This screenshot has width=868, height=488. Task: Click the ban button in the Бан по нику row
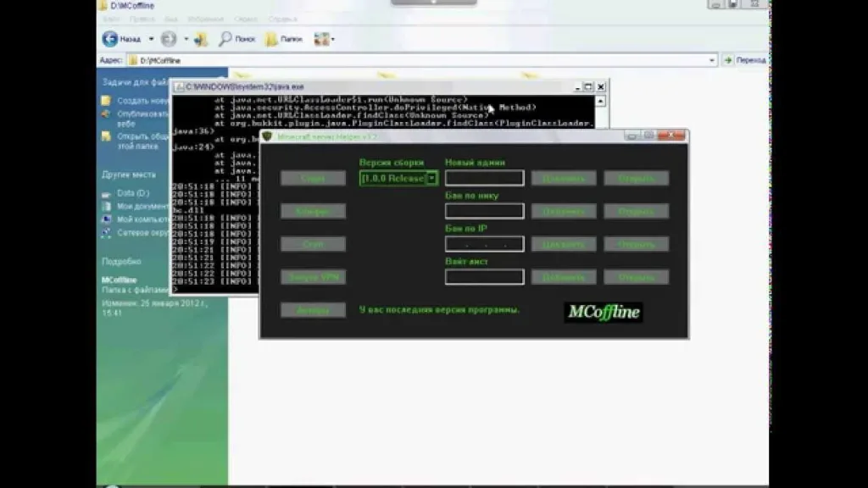tap(564, 211)
